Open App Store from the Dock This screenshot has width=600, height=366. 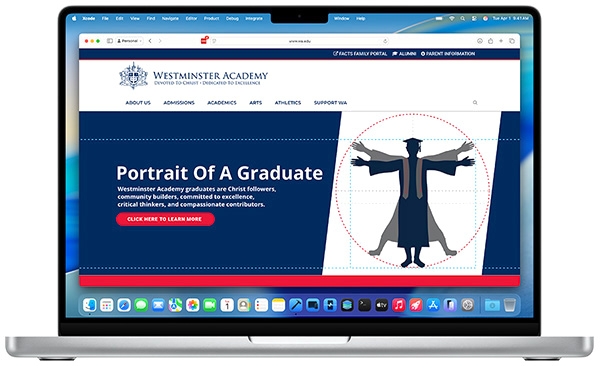point(433,305)
